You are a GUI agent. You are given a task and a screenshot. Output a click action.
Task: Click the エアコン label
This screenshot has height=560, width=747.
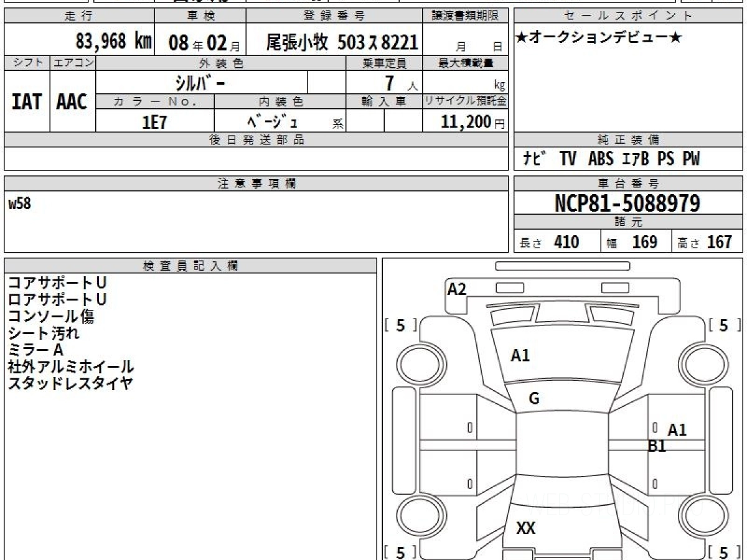coord(73,63)
